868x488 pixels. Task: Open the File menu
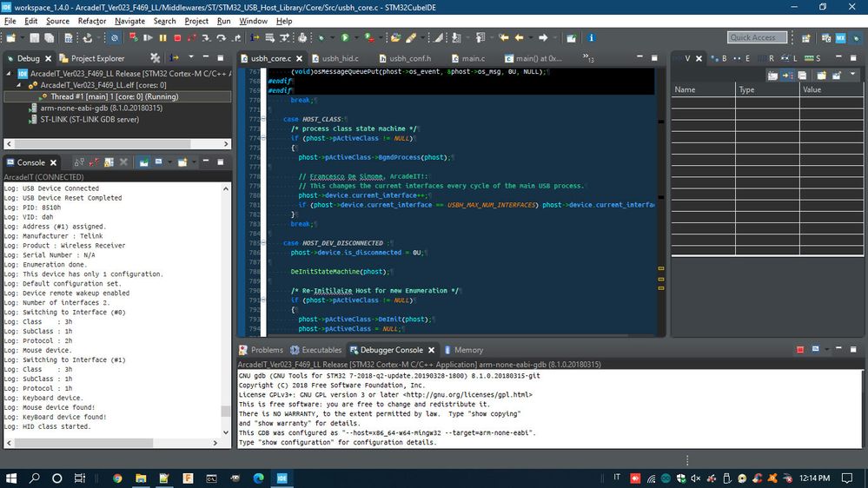[10, 21]
